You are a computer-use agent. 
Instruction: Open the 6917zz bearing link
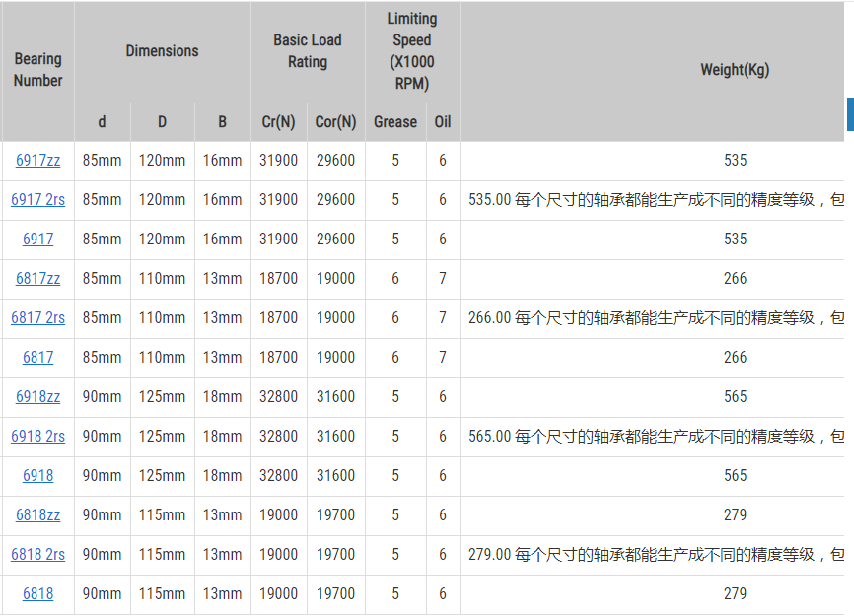pos(37,160)
